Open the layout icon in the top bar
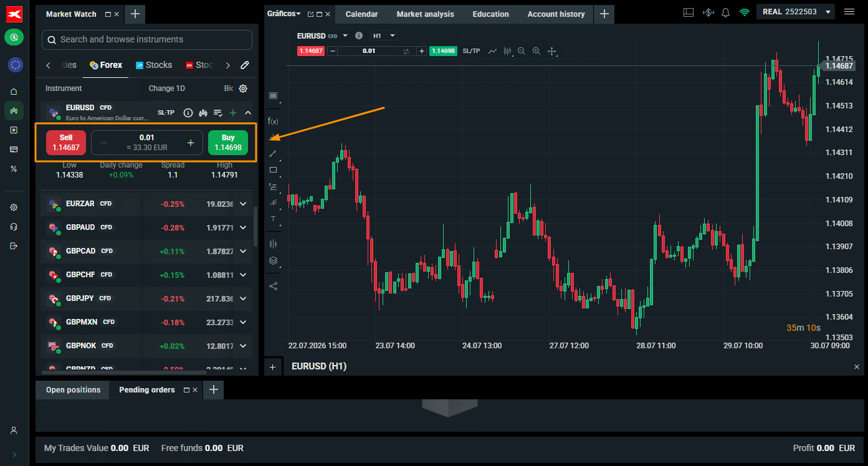The width and height of the screenshot is (868, 466). (x=689, y=12)
